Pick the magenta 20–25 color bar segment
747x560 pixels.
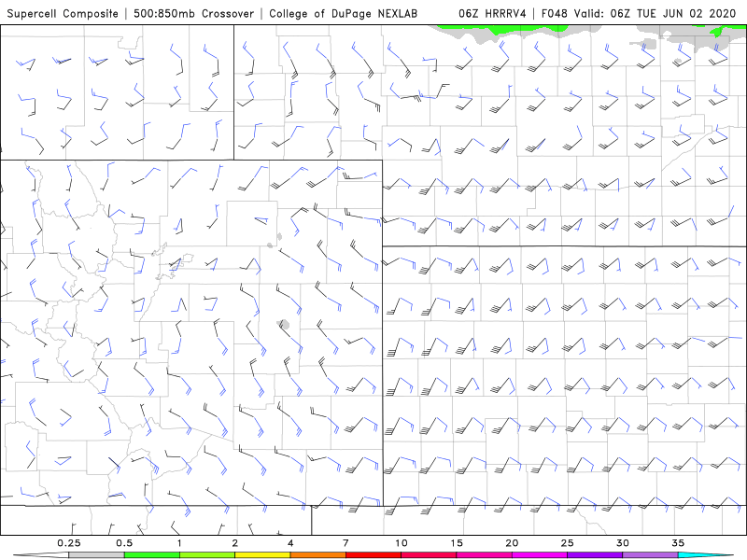[540, 555]
